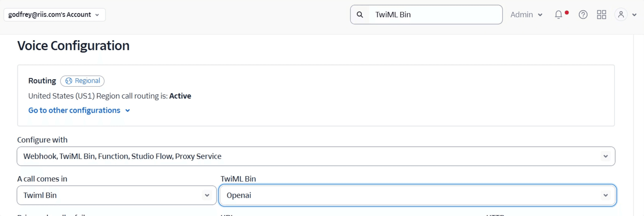This screenshot has height=216, width=644.
Task: Click chevron beside other configurations
Action: tap(128, 110)
